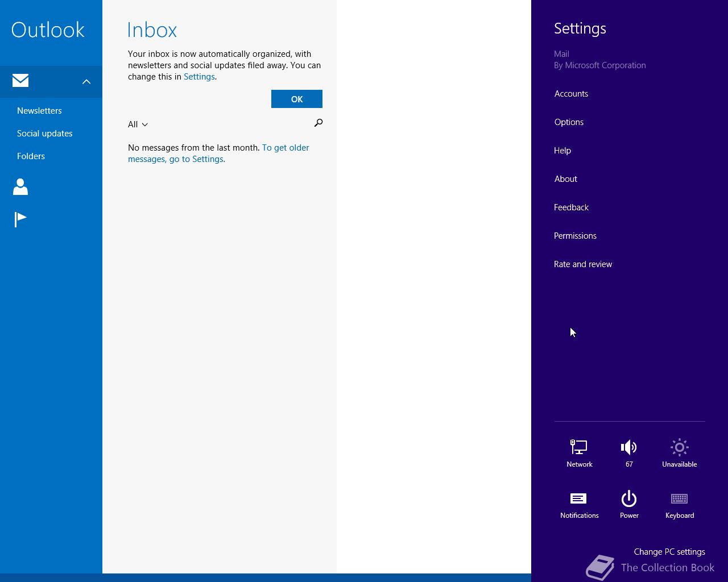Select the Newsletters folder
The height and width of the screenshot is (582, 728).
point(39,111)
